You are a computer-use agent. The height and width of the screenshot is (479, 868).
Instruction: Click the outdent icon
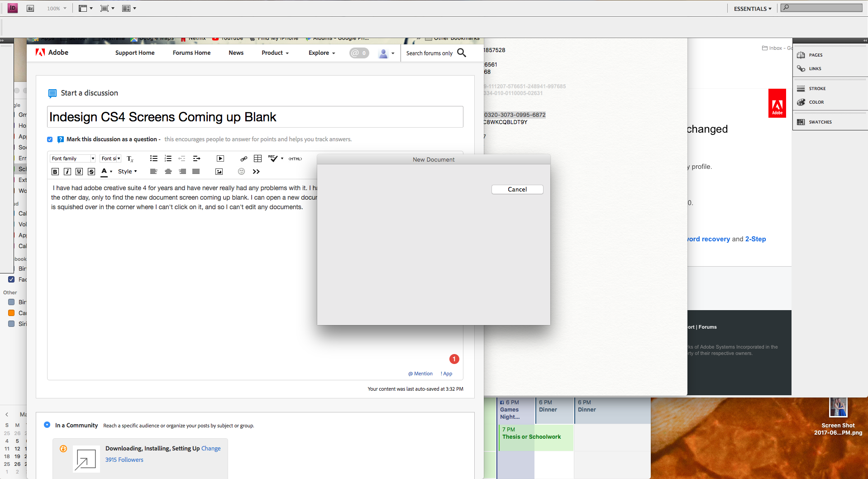click(x=182, y=158)
